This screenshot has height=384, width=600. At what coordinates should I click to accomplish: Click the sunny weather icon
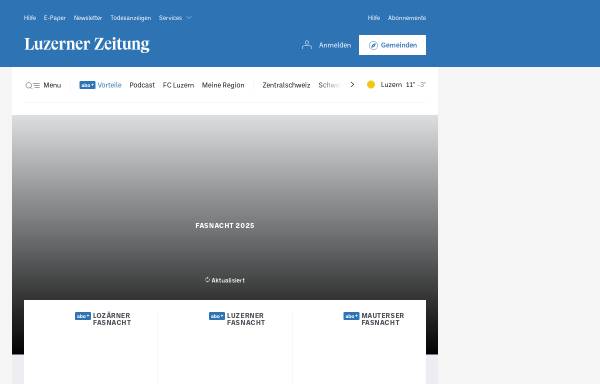371,85
